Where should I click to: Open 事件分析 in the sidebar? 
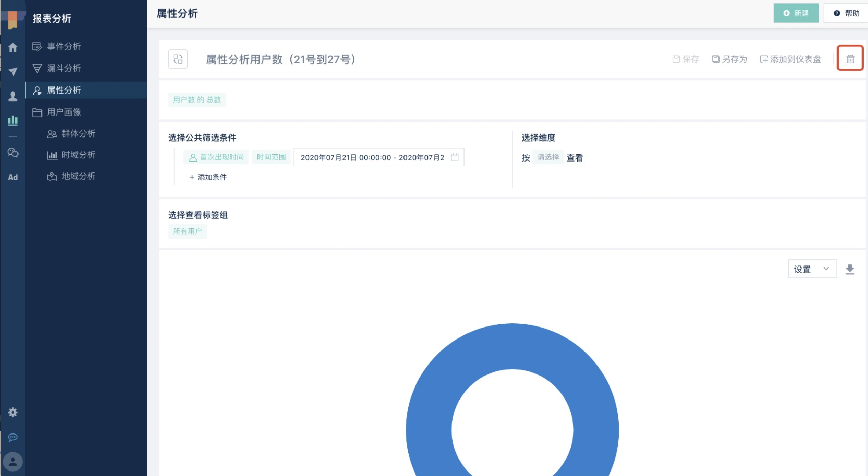point(86,46)
